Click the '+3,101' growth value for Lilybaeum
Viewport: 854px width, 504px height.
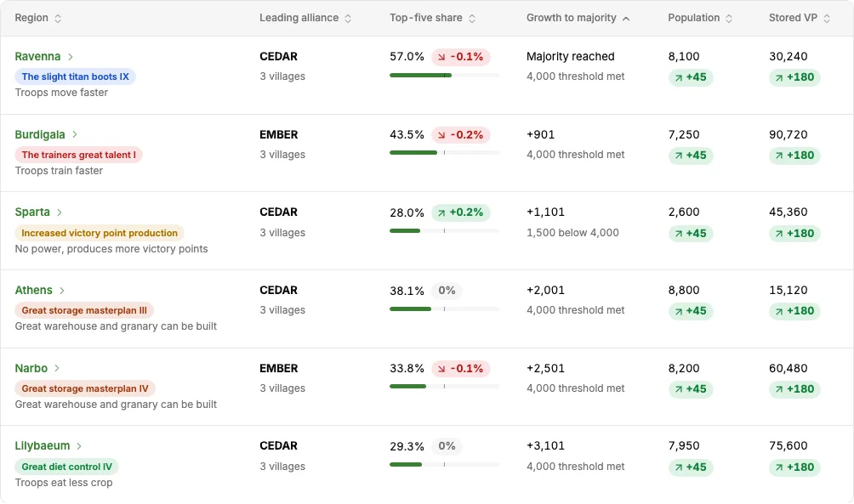click(x=545, y=445)
